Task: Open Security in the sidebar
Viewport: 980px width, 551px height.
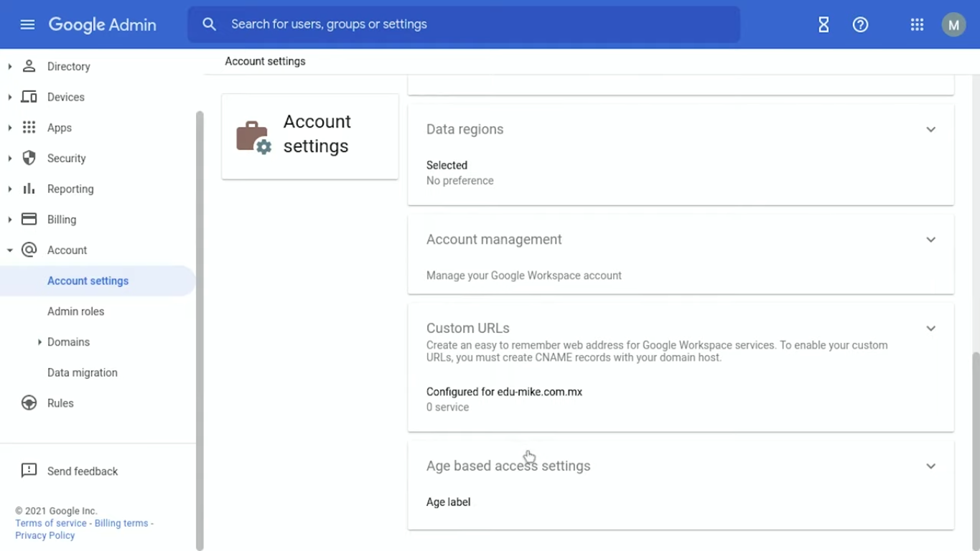Action: point(66,159)
